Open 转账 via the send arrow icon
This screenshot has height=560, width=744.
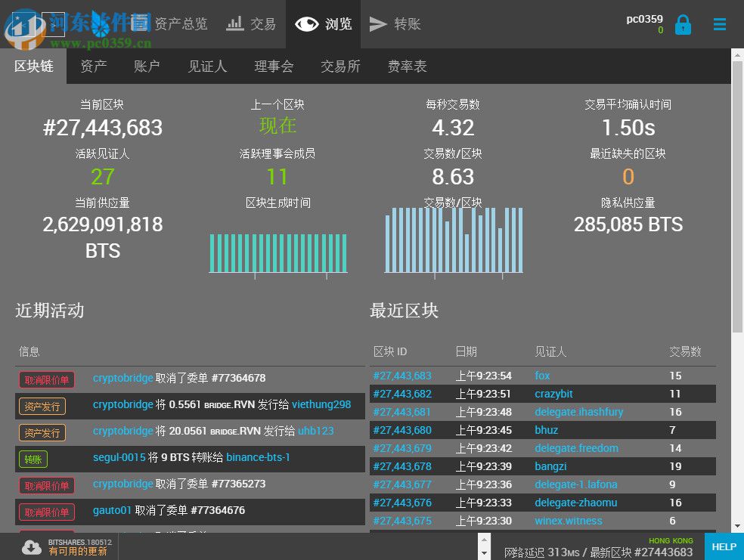(x=378, y=23)
